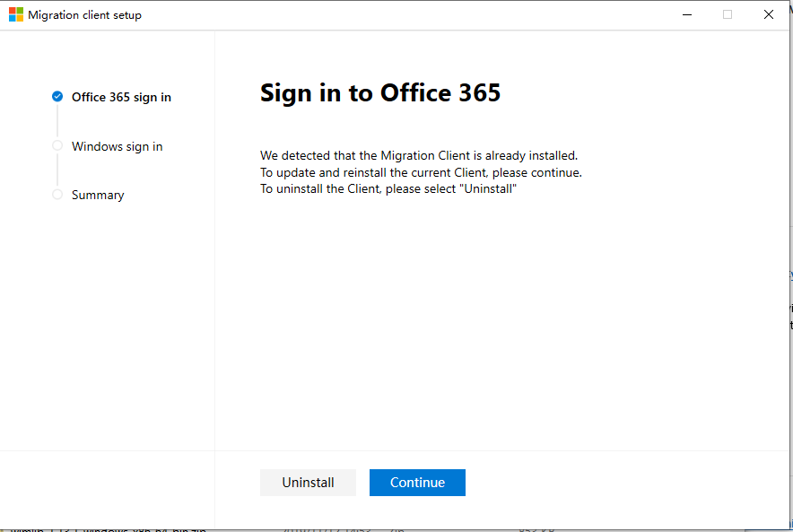Click the blue Continue button

[417, 483]
